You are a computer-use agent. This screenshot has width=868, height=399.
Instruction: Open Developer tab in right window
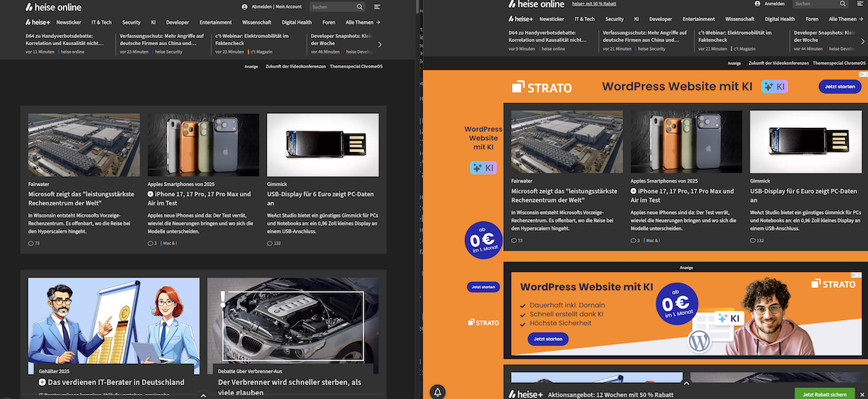[660, 19]
